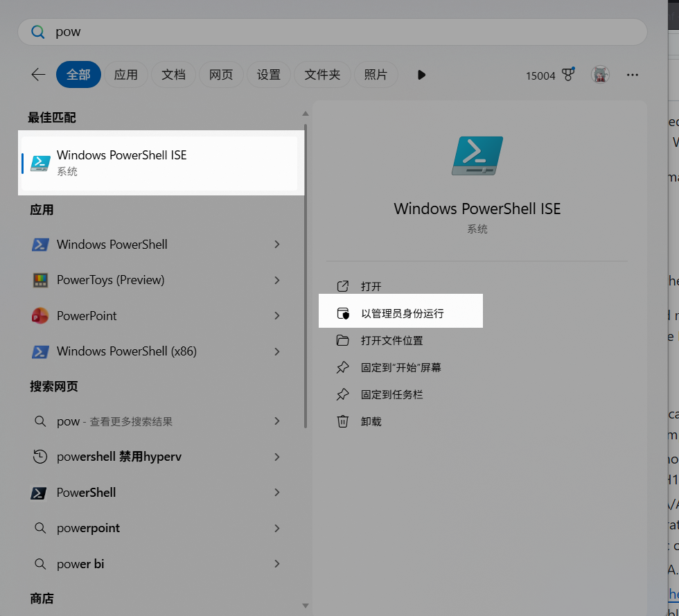Click the rewards points trophy icon
The image size is (679, 616).
[x=569, y=75]
